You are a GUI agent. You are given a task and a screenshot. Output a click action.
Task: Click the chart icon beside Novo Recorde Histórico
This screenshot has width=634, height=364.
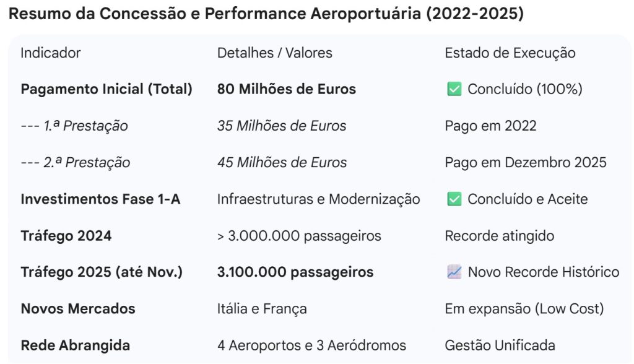click(454, 272)
